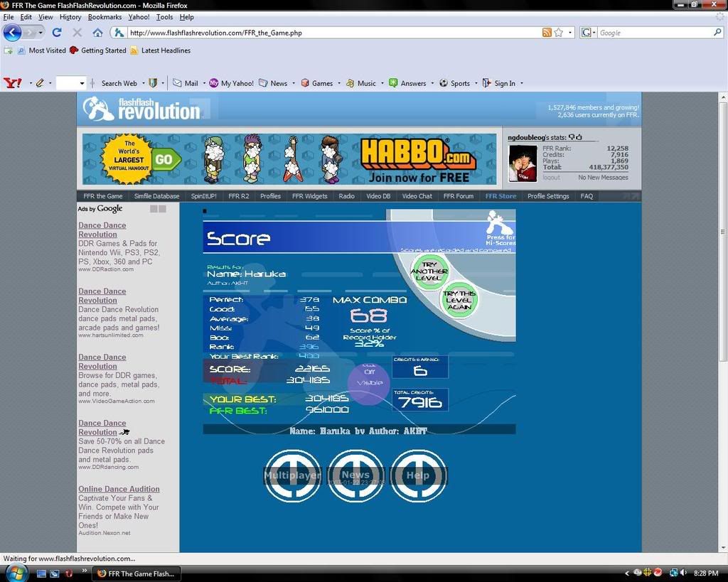Open the FFR Forum nav tab

458,196
